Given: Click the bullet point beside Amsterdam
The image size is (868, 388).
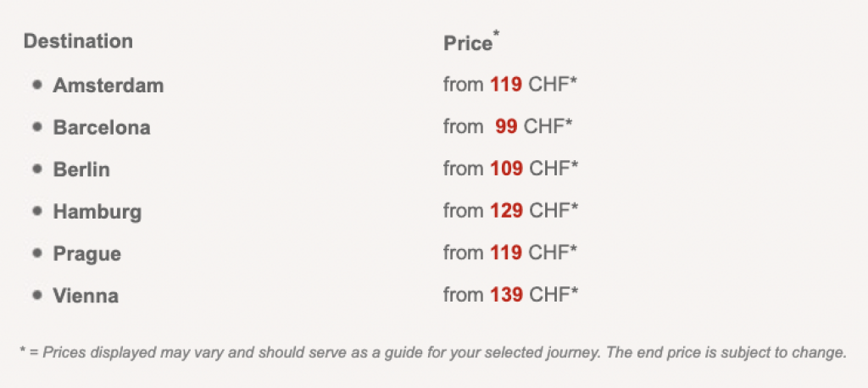Looking at the screenshot, I should pos(36,85).
